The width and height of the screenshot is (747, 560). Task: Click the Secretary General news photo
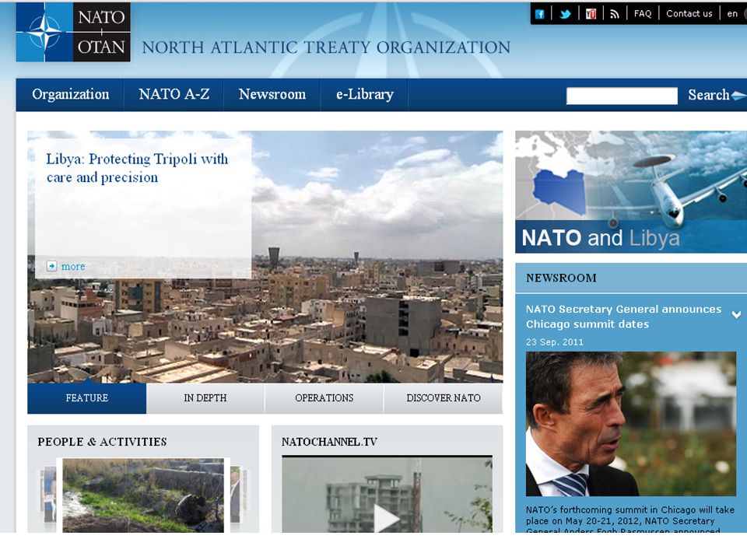(x=631, y=424)
